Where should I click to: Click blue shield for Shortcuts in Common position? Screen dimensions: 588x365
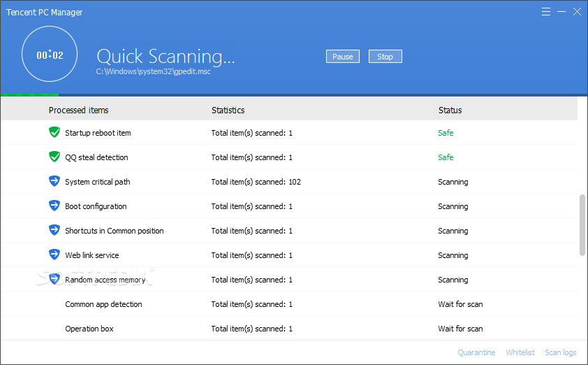pyautogui.click(x=54, y=230)
